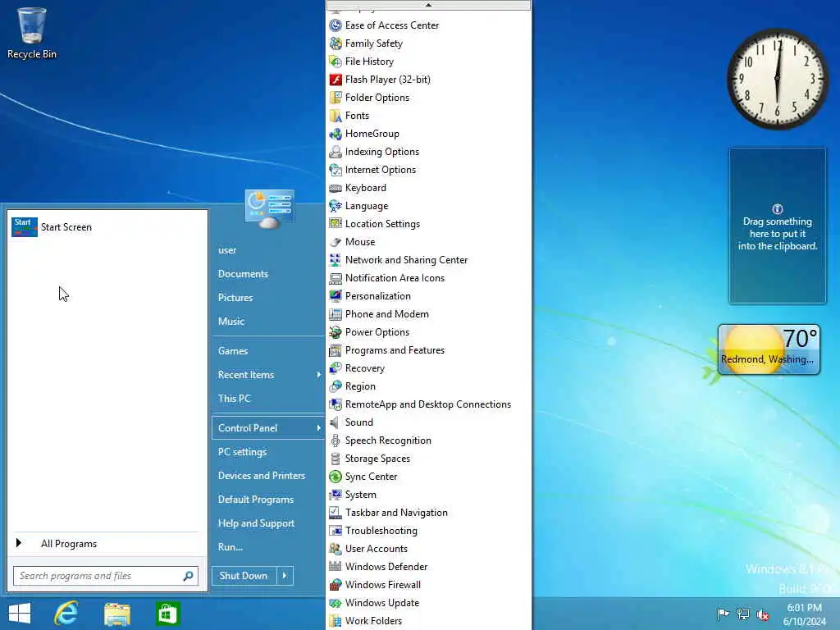The width and height of the screenshot is (840, 630).
Task: Open the Notification Area Icons icon
Action: coord(336,278)
